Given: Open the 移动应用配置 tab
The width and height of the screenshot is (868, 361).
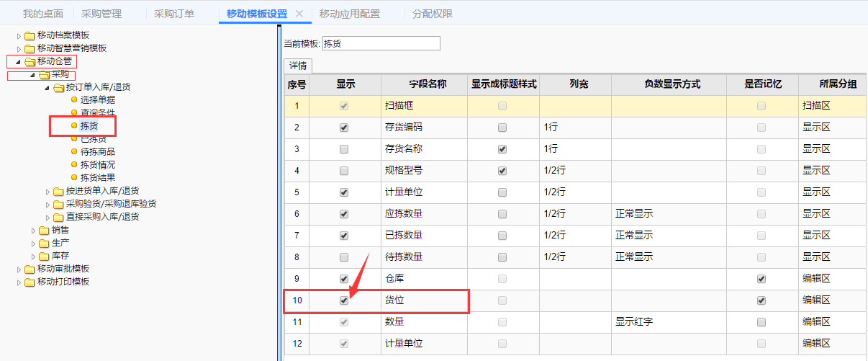Looking at the screenshot, I should 349,14.
